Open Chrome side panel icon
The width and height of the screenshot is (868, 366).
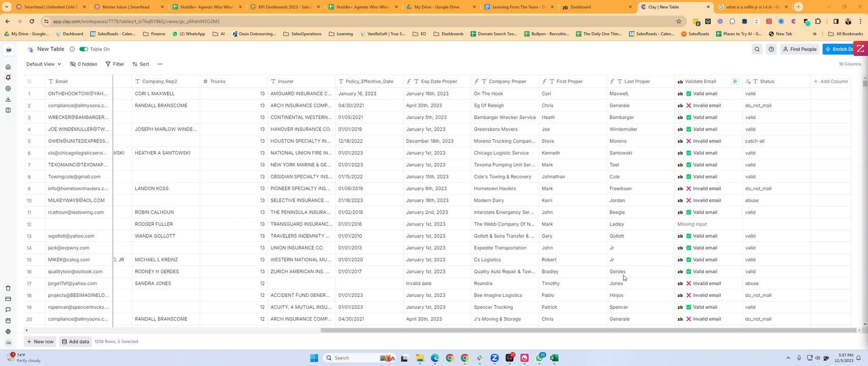pos(835,21)
